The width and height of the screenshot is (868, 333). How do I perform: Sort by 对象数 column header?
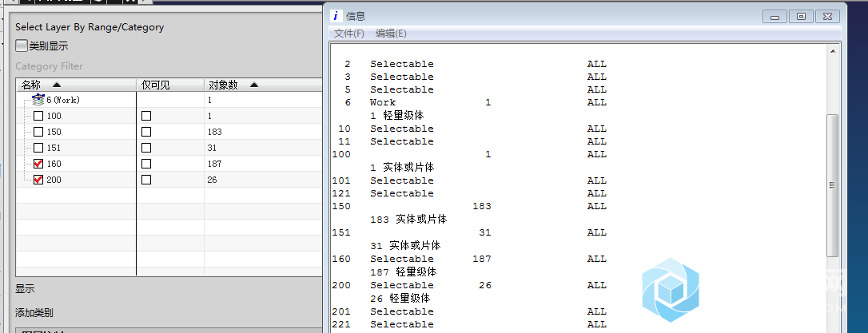pos(263,85)
